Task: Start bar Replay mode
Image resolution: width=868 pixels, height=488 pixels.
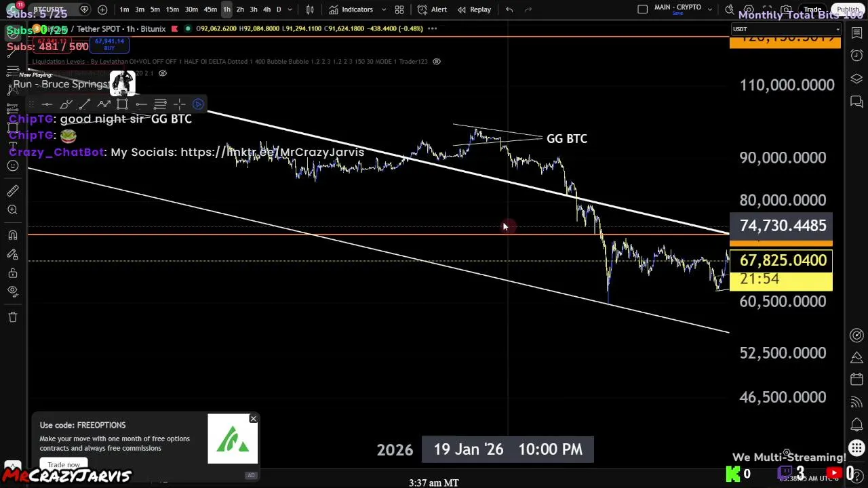Action: point(474,9)
